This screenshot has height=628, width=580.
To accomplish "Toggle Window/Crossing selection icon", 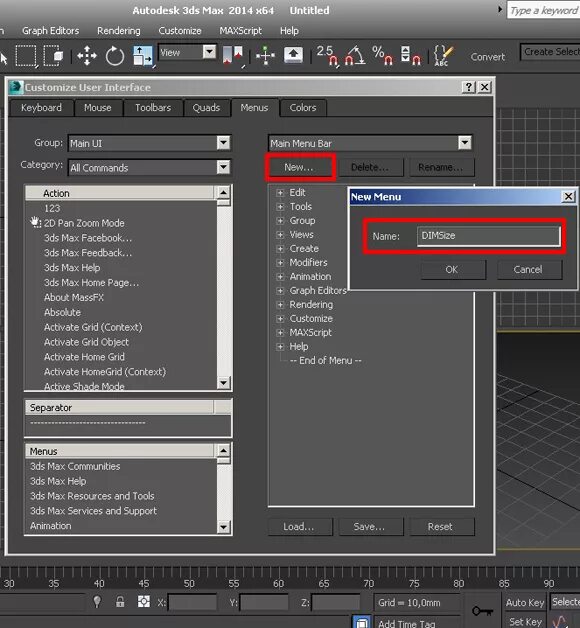I will tap(54, 55).
